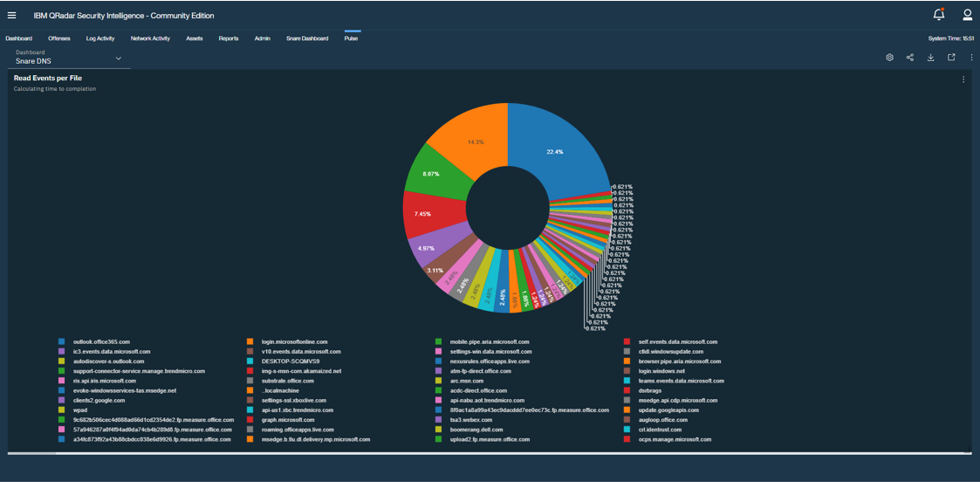Click the download dashboard icon
The image size is (980, 482).
[930, 58]
